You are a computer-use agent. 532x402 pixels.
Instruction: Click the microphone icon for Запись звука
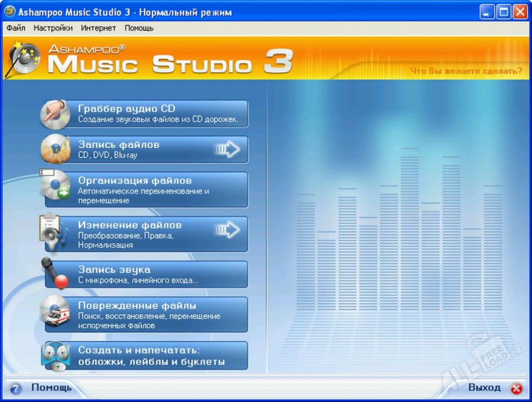point(55,274)
